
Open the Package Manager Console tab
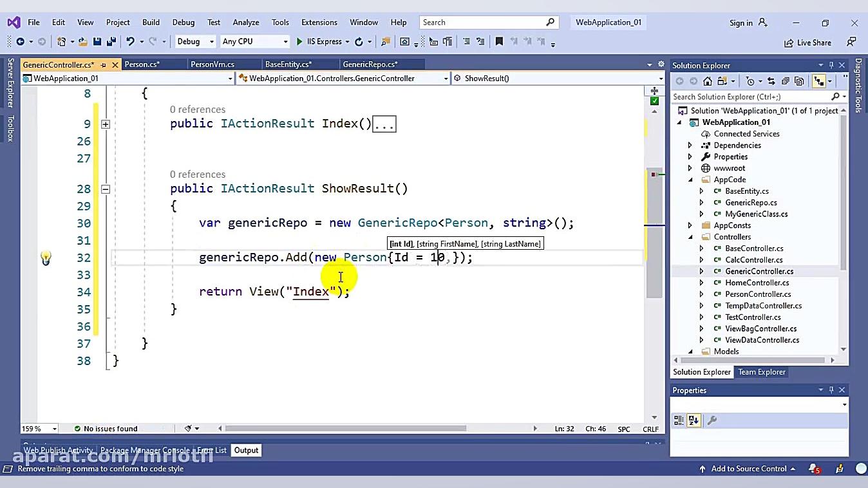(x=145, y=450)
